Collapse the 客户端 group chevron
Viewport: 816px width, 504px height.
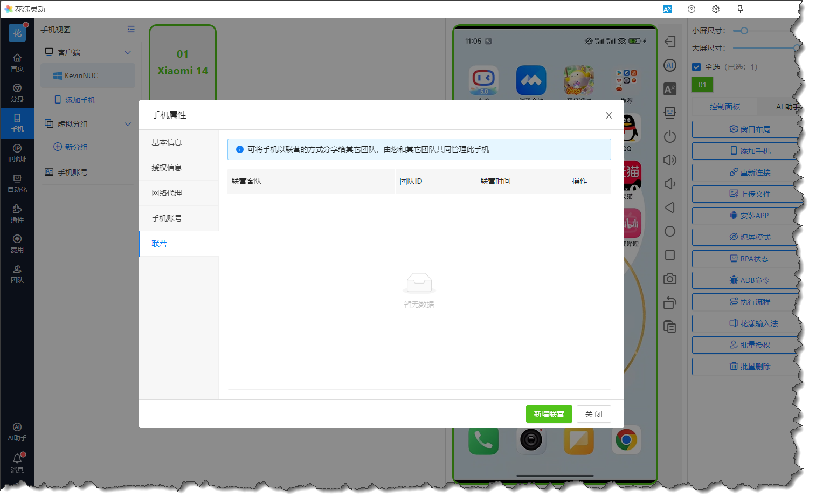pyautogui.click(x=128, y=52)
